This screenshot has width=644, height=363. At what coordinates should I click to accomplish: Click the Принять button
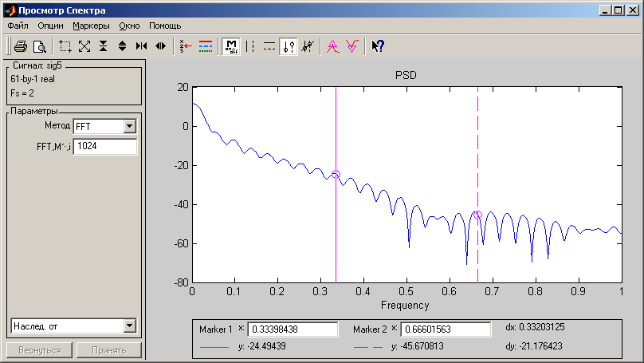click(x=109, y=350)
